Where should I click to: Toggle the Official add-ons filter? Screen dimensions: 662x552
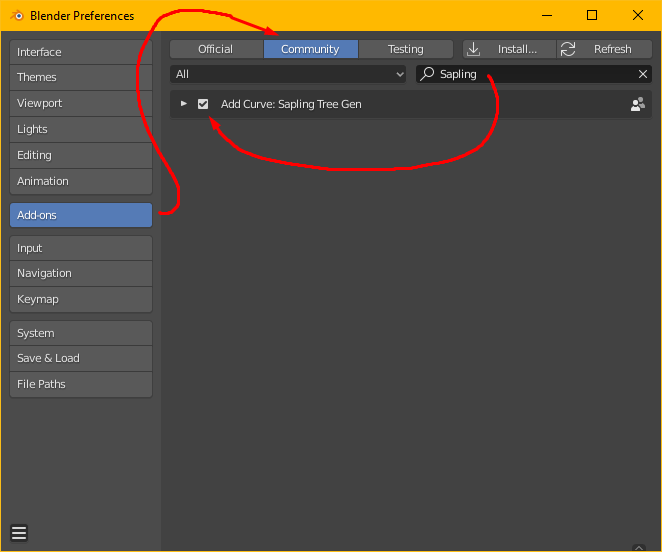216,49
